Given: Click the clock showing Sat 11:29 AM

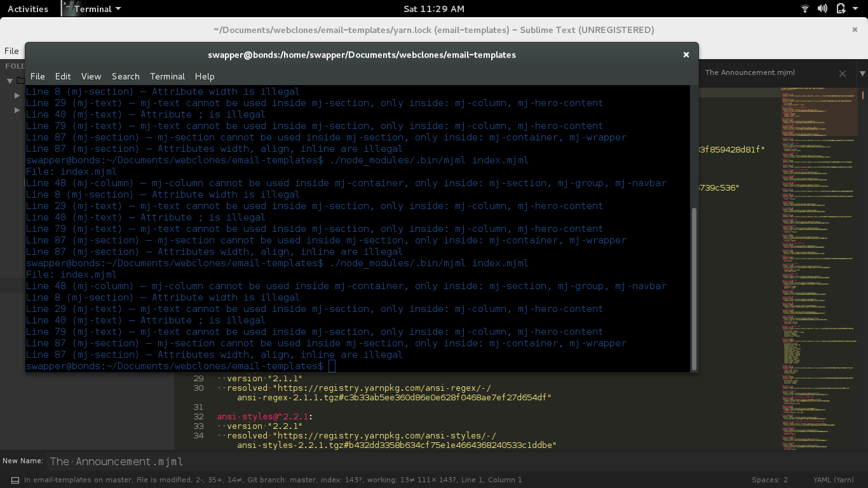Looking at the screenshot, I should 434,8.
